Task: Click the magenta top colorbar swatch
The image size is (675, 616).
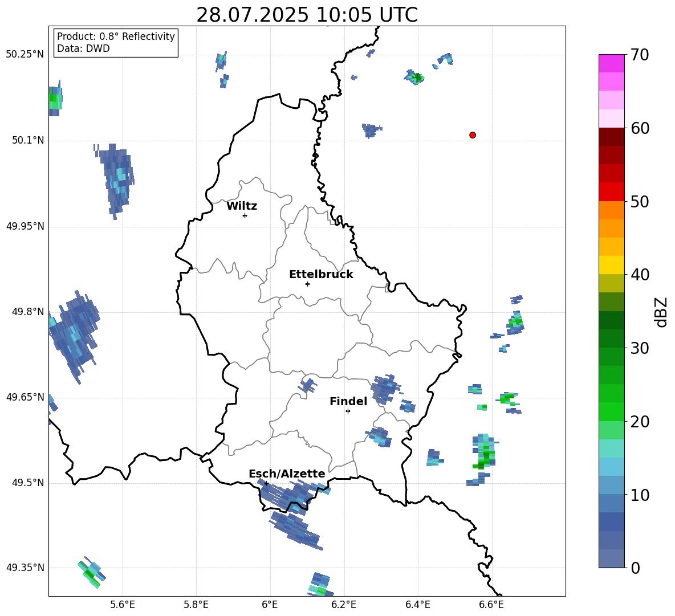Action: coord(611,63)
